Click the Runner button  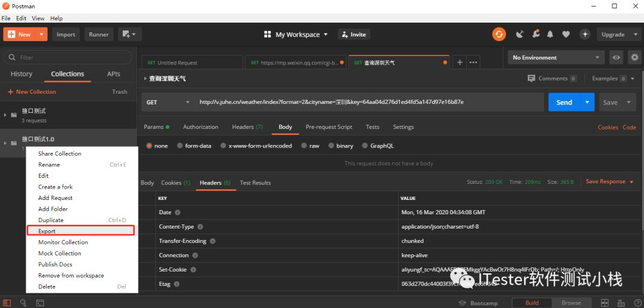(x=98, y=35)
